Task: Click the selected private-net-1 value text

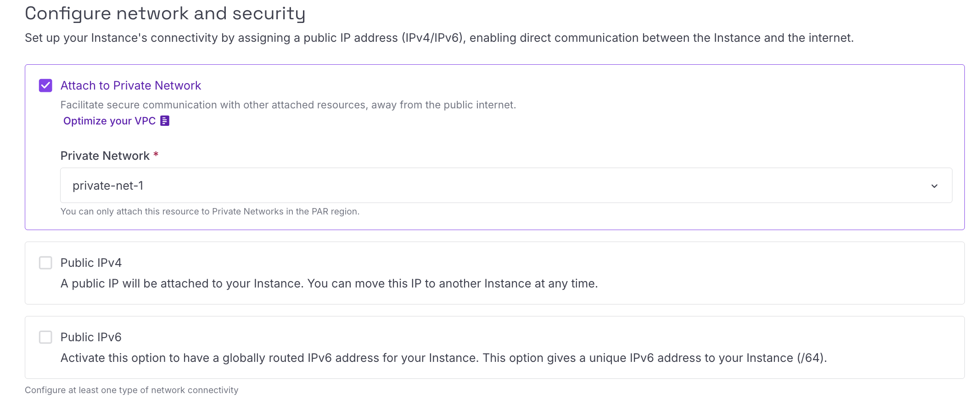Action: click(108, 186)
